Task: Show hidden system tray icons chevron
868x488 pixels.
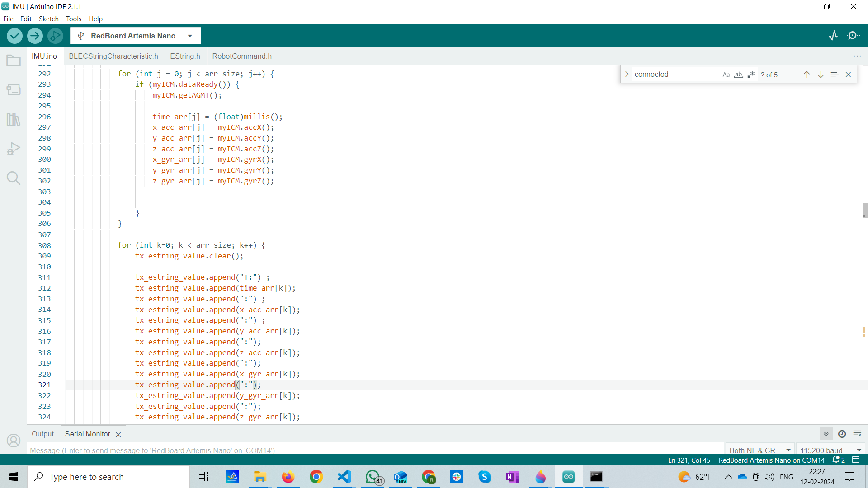Action: 728,477
